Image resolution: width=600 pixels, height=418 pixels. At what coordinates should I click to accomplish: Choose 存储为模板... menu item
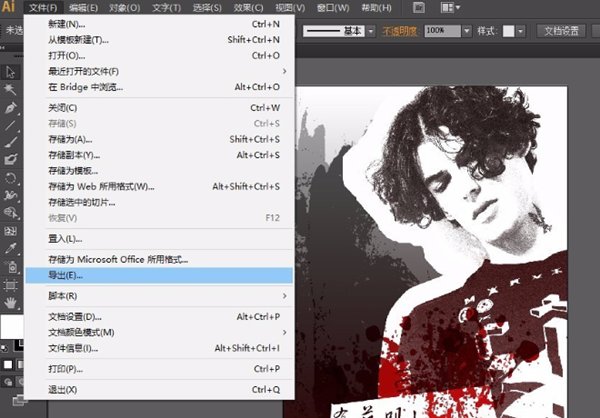159,171
